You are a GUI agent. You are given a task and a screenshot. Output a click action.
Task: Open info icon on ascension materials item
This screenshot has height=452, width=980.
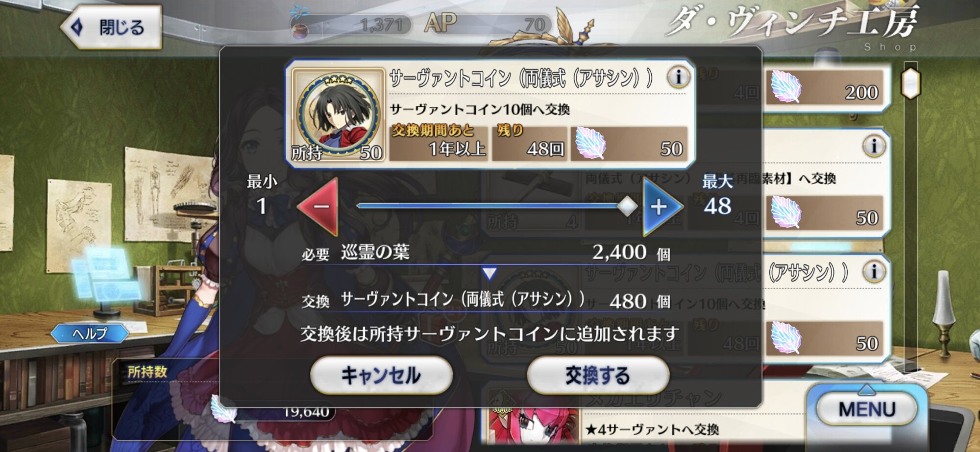pos(874,146)
